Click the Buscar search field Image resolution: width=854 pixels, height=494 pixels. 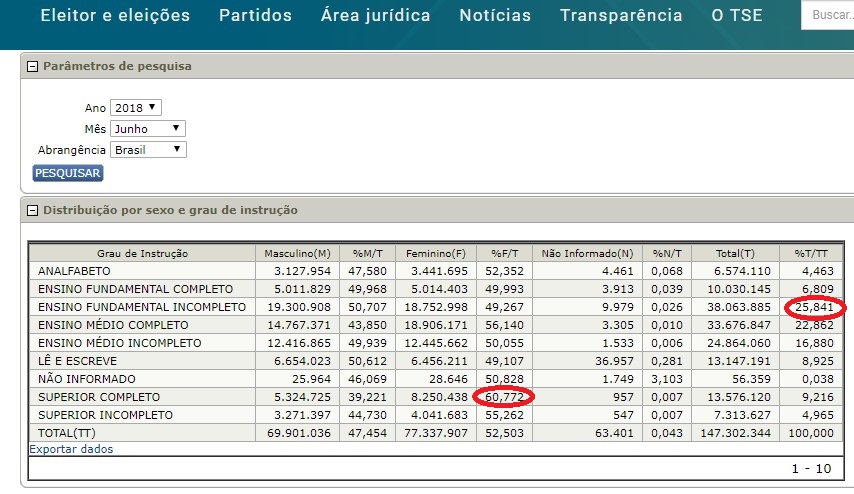[829, 16]
